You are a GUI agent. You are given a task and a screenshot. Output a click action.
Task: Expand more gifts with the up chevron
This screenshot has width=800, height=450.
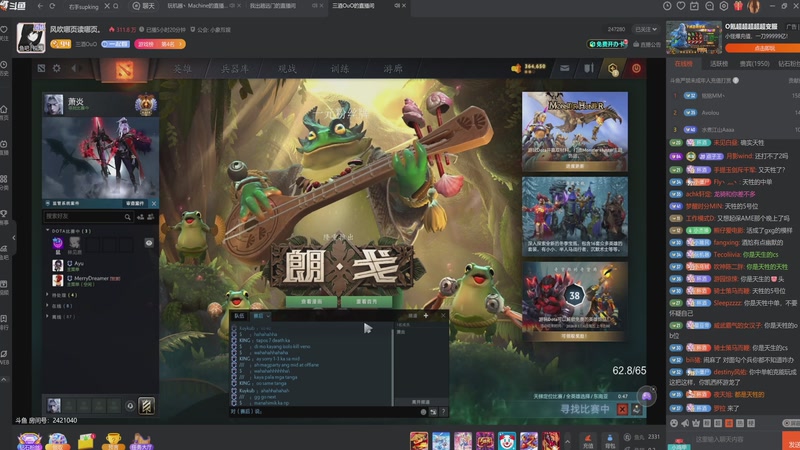[x=567, y=441]
